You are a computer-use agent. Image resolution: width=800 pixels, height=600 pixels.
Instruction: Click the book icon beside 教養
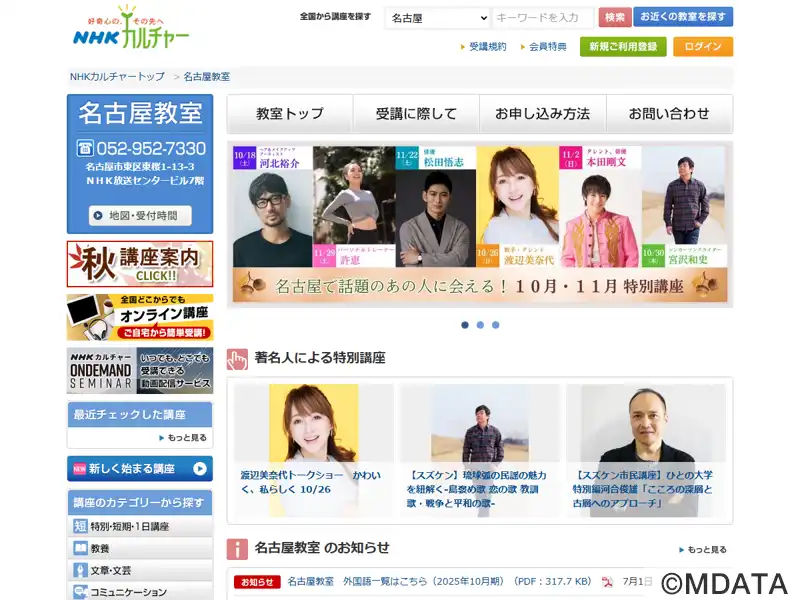80,548
